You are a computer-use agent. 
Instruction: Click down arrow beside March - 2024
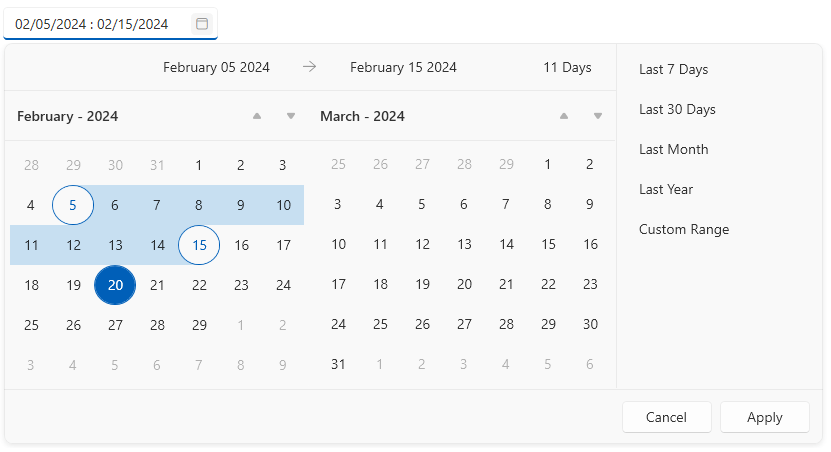tap(598, 116)
